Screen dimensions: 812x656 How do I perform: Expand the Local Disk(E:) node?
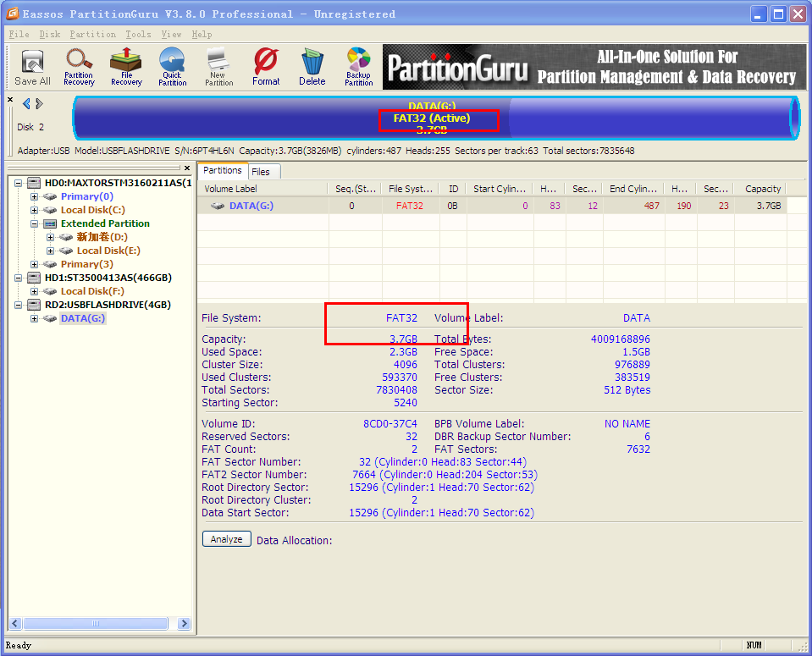pyautogui.click(x=50, y=251)
